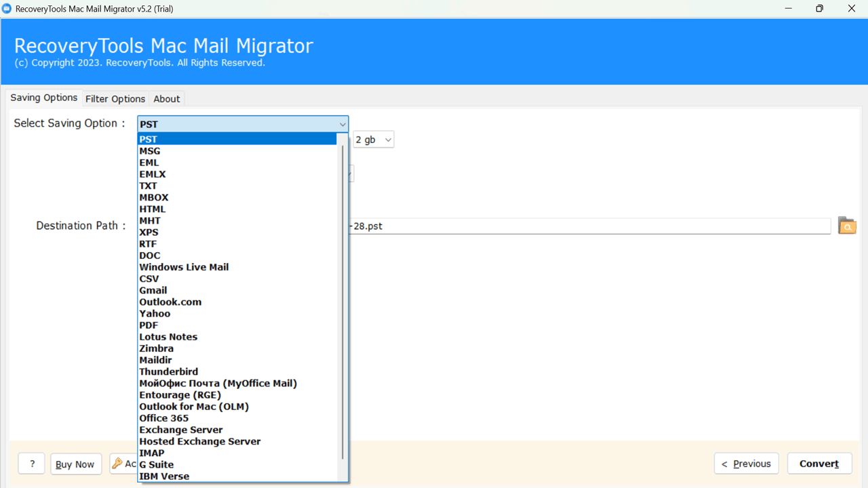
Task: Pick Office 365 as the destination
Action: [237, 418]
